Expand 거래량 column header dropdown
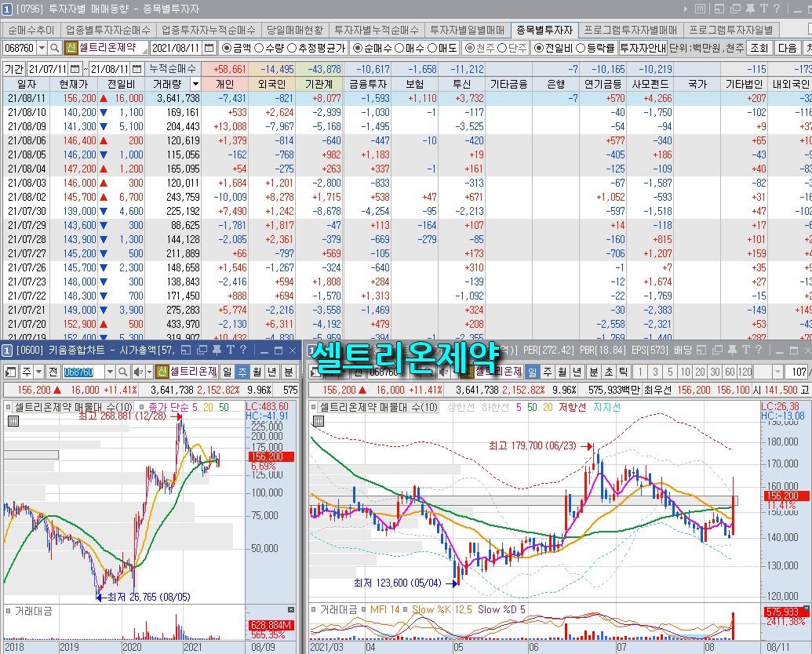Image resolution: width=812 pixels, height=654 pixels. tap(195, 84)
